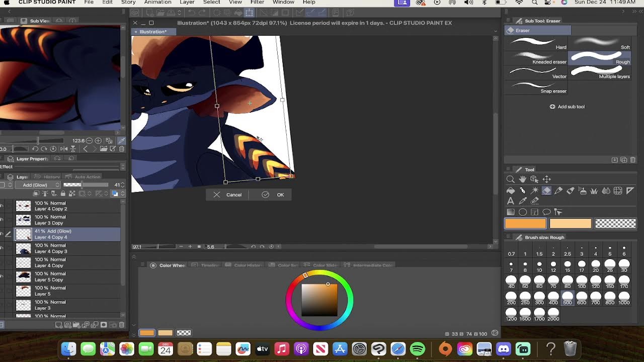Select the Eyedropper tool in Tool palette
Viewport: 644px width, 362px height.
[523, 201]
